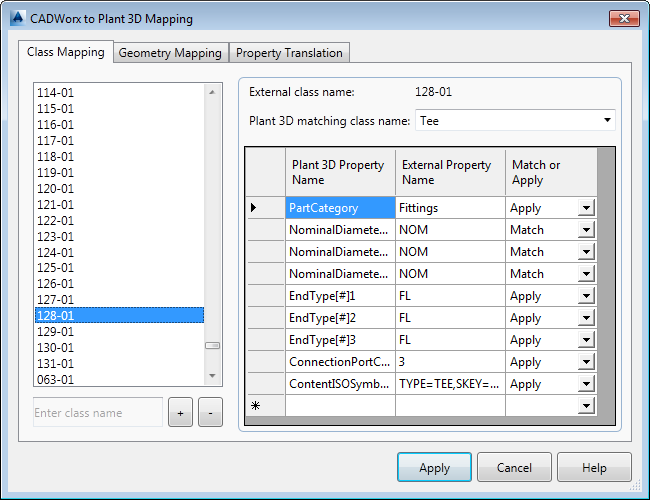Select class 129-01 in the list
Image resolution: width=650 pixels, height=500 pixels.
[x=119, y=332]
